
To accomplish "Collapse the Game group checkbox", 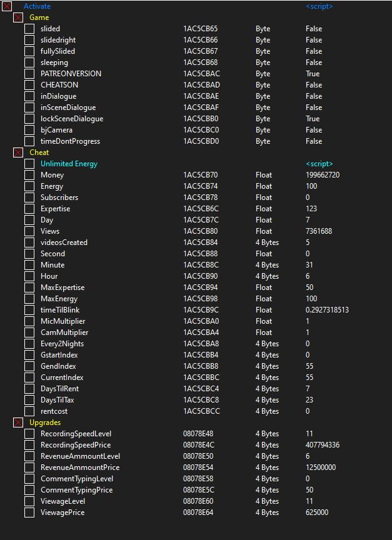I will tap(18, 17).
